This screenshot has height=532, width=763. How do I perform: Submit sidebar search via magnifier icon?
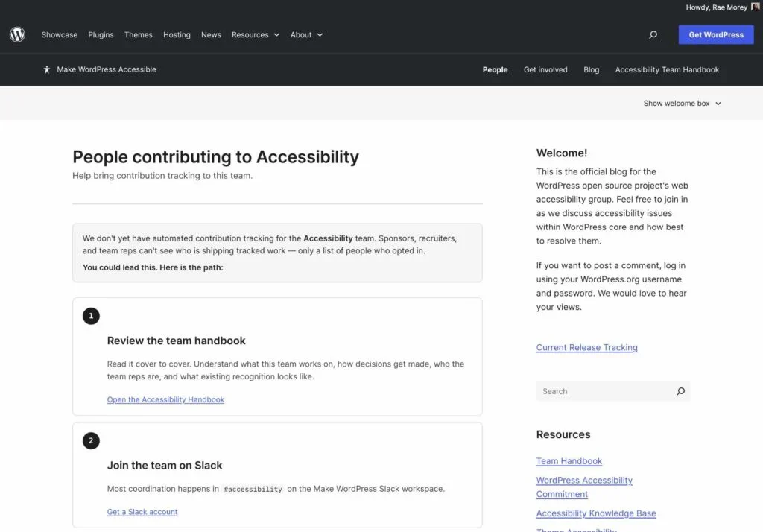pos(681,391)
